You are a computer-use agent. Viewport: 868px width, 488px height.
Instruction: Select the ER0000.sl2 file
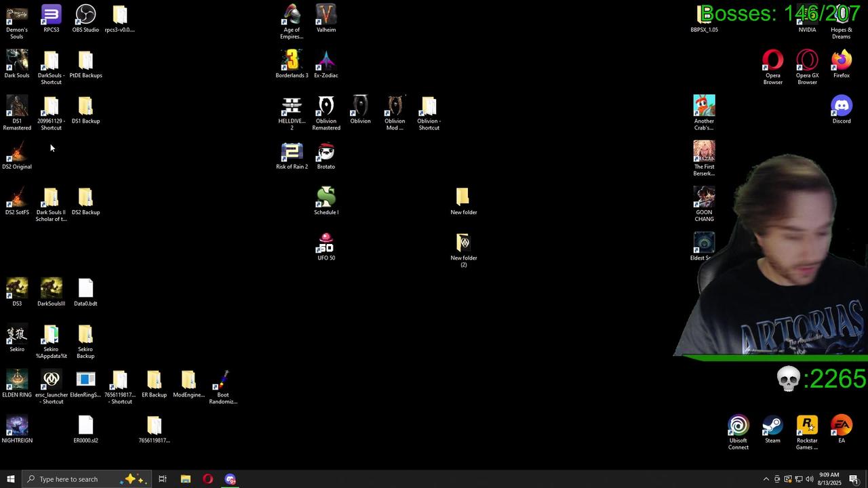click(x=85, y=429)
